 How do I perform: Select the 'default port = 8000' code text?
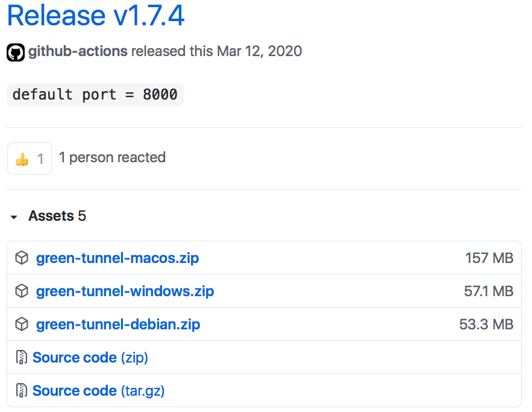pyautogui.click(x=95, y=95)
